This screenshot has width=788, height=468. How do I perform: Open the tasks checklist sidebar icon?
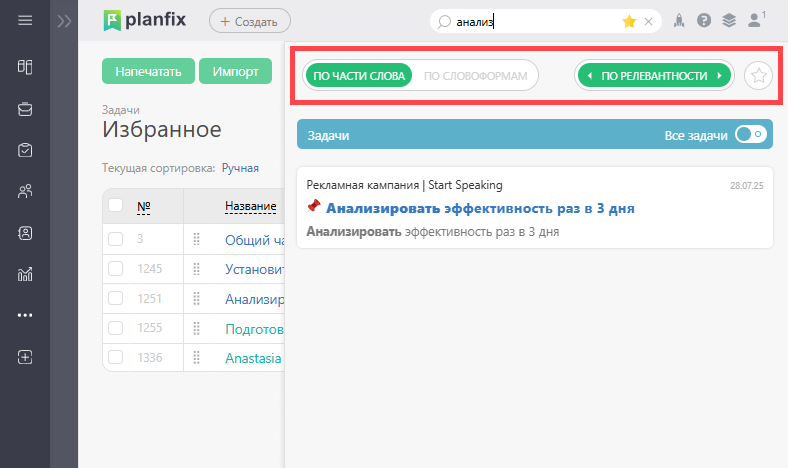tap(25, 150)
